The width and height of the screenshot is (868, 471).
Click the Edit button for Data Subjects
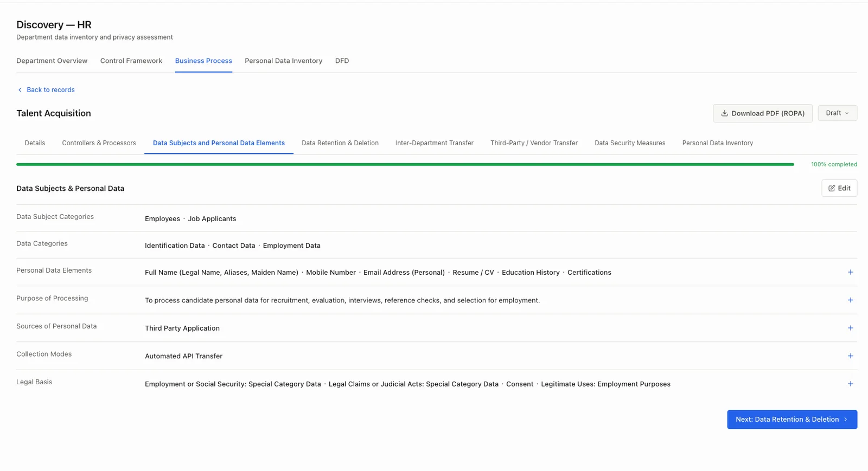839,188
